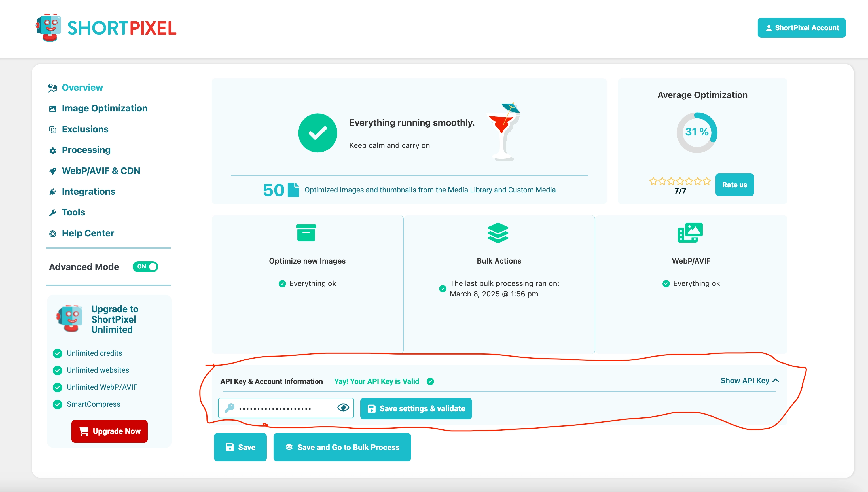
Task: Click the Integrations plug icon
Action: click(x=53, y=192)
